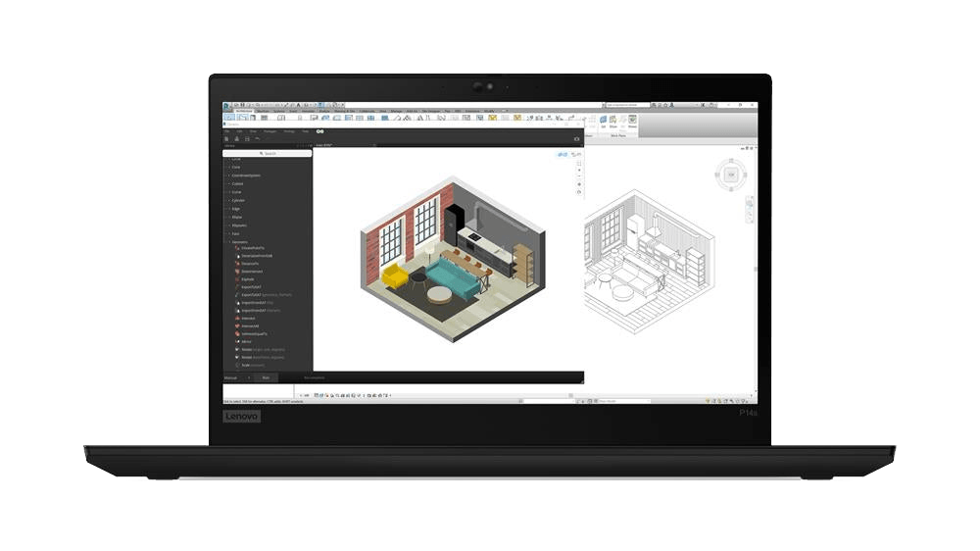Select the Intersect node in library

(247, 318)
